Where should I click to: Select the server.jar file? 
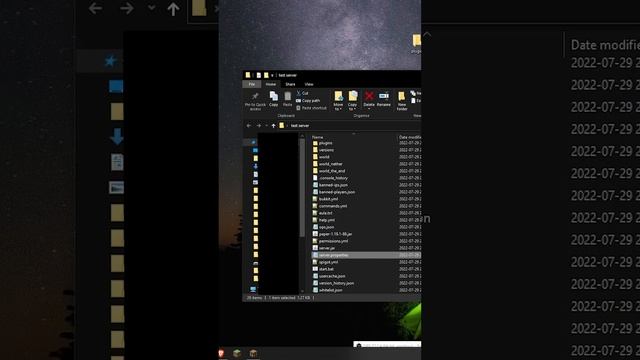click(x=324, y=248)
